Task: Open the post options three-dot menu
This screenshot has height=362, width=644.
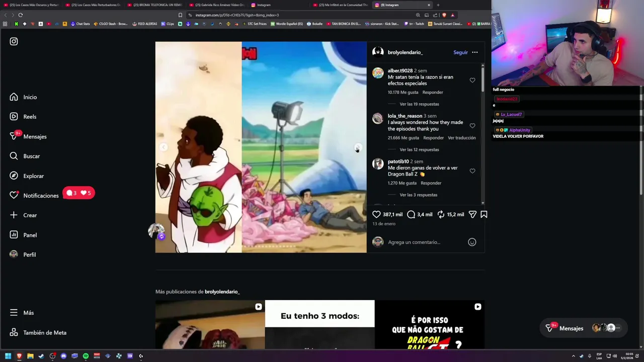Action: tap(474, 52)
